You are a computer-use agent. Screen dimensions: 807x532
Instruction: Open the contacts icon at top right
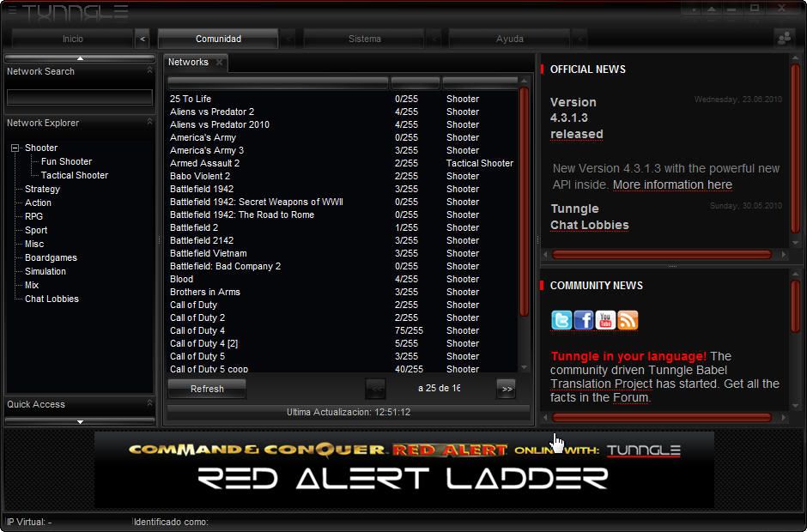(x=785, y=38)
